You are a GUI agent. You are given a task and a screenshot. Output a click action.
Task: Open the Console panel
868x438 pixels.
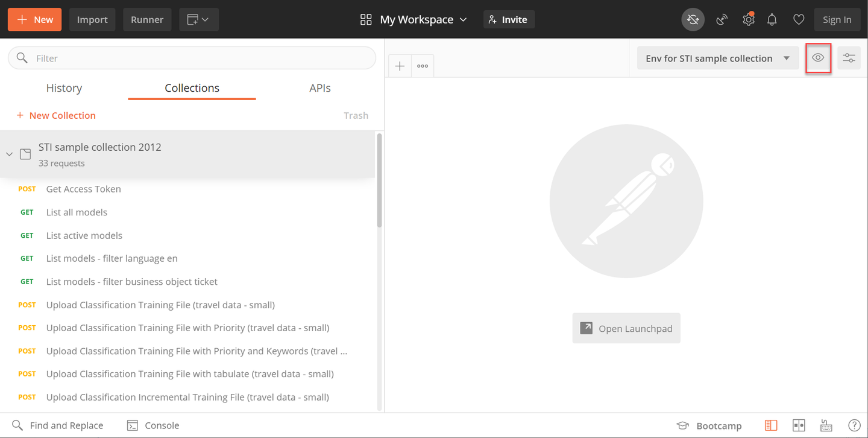(153, 425)
